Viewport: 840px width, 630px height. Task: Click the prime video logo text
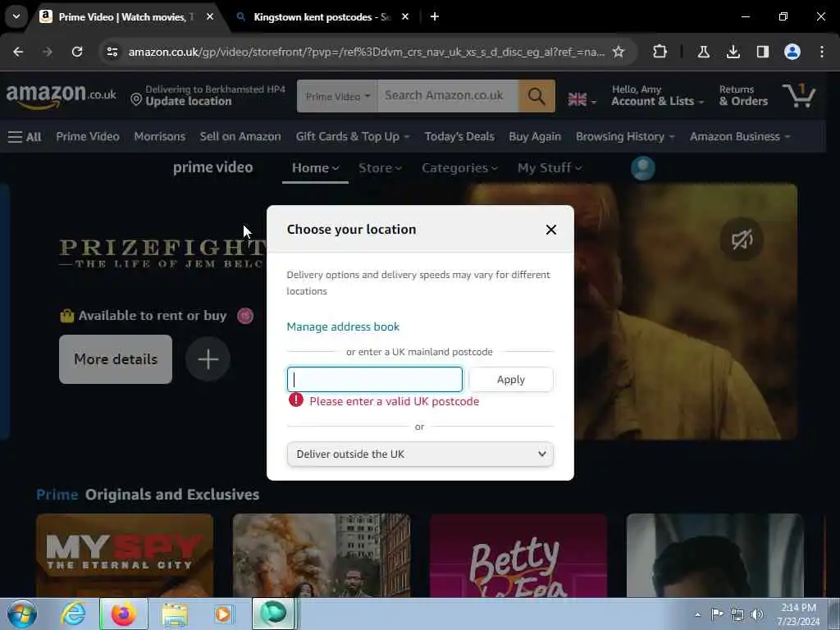pos(212,167)
